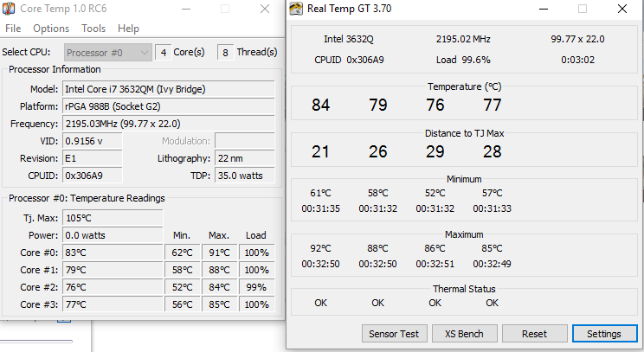Click the Frequency field 2195.03MHz
This screenshot has width=644, height=352.
coord(169,124)
